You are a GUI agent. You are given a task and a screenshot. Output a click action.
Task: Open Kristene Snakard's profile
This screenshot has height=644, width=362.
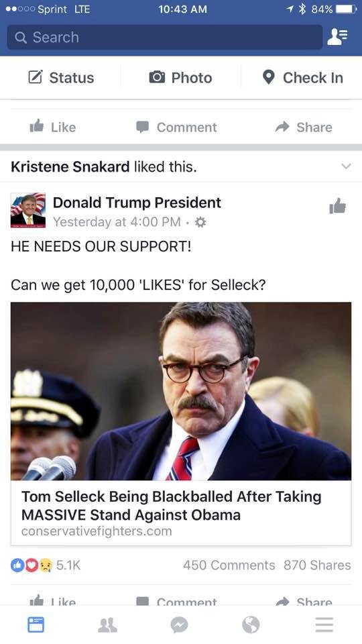(70, 166)
